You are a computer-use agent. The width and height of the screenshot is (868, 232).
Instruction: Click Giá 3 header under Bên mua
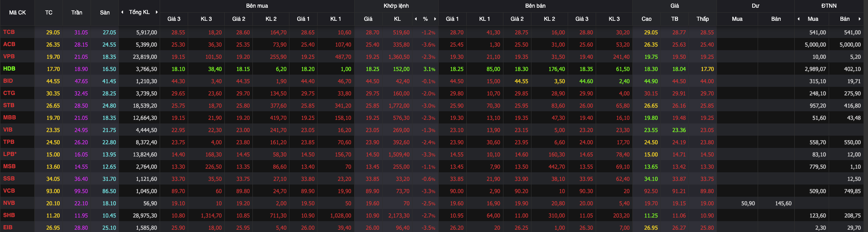(174, 19)
